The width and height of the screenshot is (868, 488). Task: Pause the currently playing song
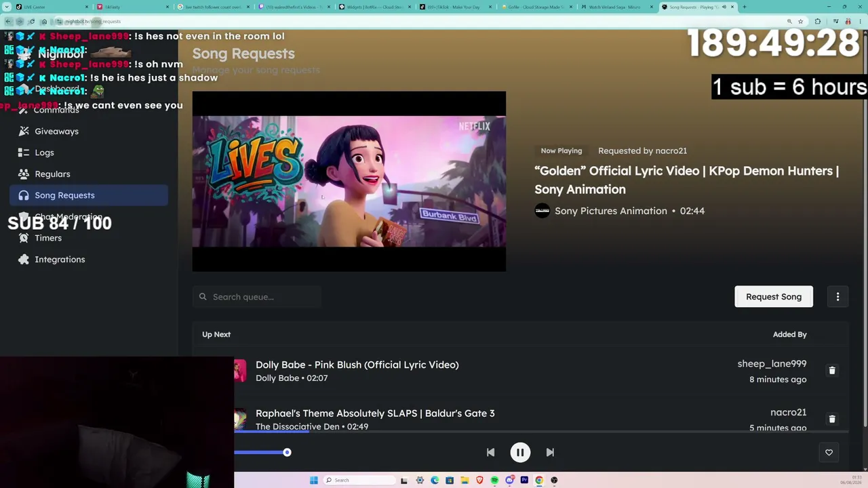point(520,452)
